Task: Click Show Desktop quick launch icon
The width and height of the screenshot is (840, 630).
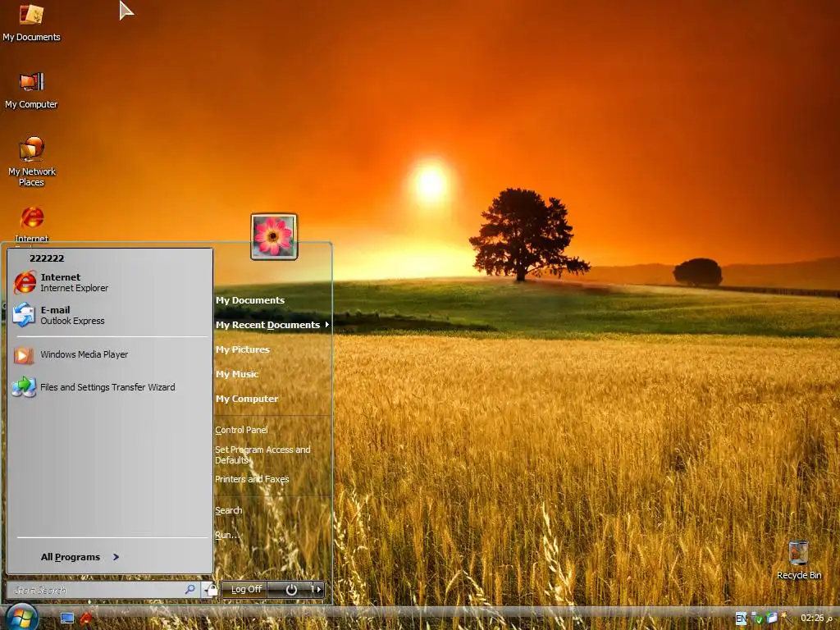Action: 67,619
